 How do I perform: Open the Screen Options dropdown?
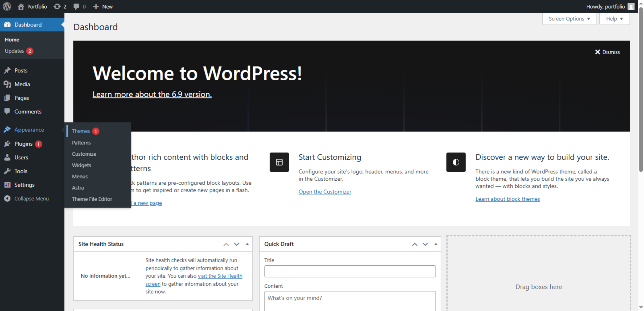tap(569, 19)
